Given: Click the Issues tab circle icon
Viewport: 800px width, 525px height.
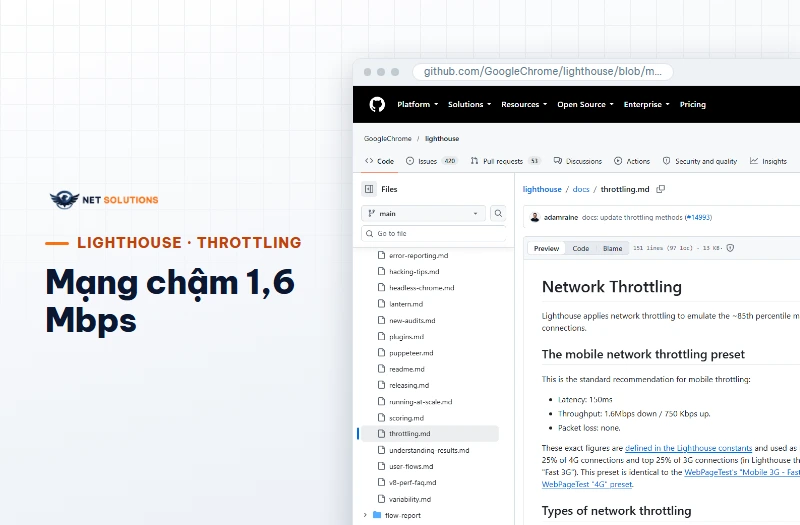Looking at the screenshot, I should tap(410, 161).
